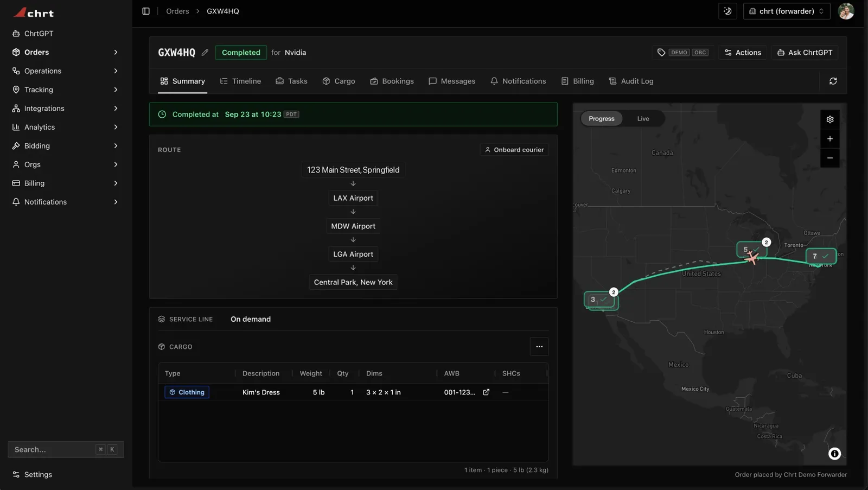The image size is (868, 490).
Task: Click the sidebar Search field
Action: [x=66, y=450]
